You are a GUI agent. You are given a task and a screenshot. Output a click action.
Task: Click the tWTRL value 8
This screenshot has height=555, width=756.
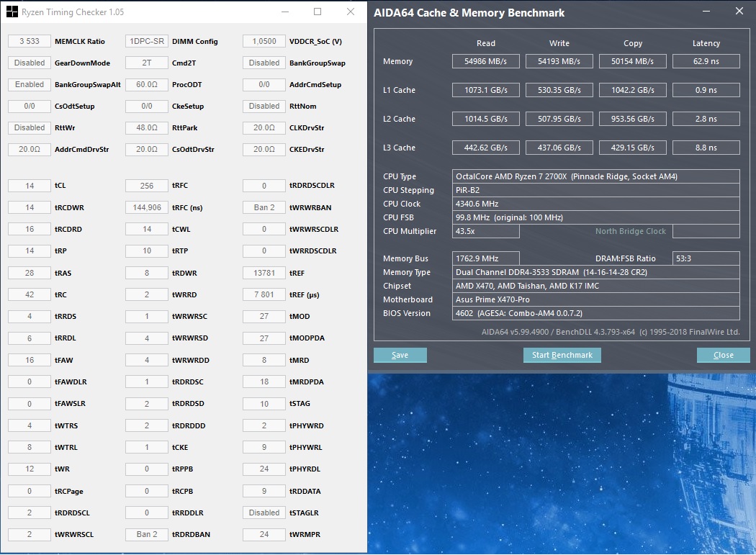[x=30, y=447]
